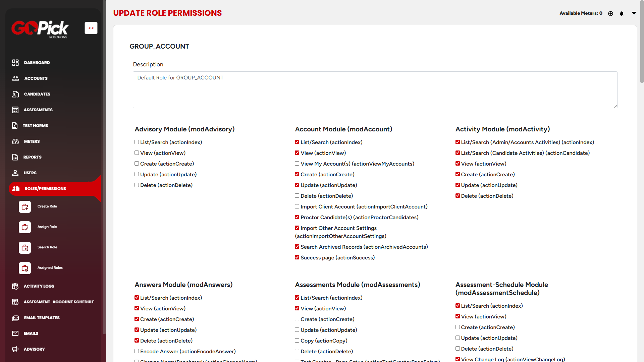Click the Search Role icon
This screenshot has height=362, width=644.
[25, 248]
